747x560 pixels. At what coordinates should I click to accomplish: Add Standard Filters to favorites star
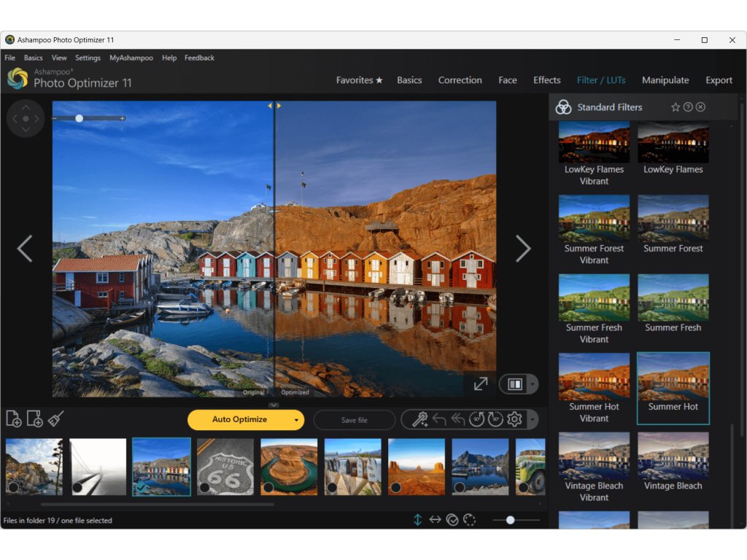click(676, 107)
